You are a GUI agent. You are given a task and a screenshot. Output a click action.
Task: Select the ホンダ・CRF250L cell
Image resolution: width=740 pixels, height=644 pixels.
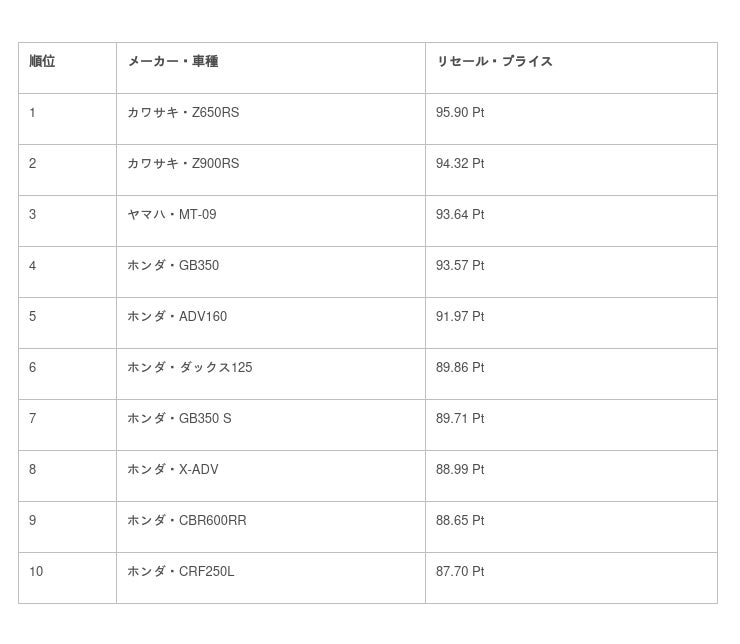point(181,572)
